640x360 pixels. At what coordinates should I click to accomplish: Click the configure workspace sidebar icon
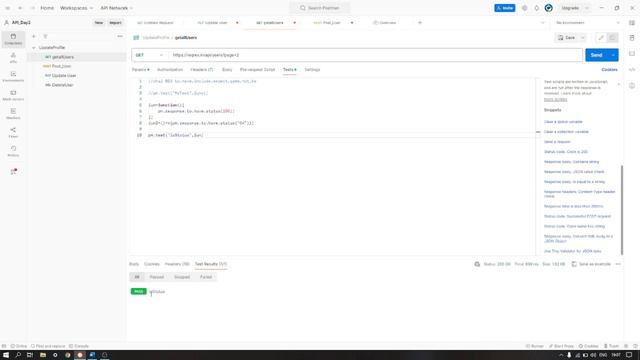(x=13, y=171)
